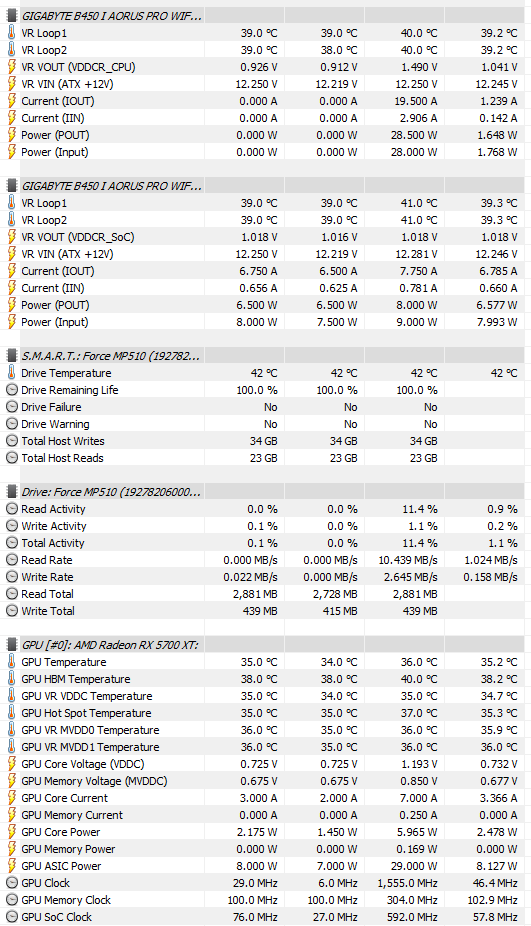Click the lightning icon beside GPU ASIC Power

tap(12, 866)
